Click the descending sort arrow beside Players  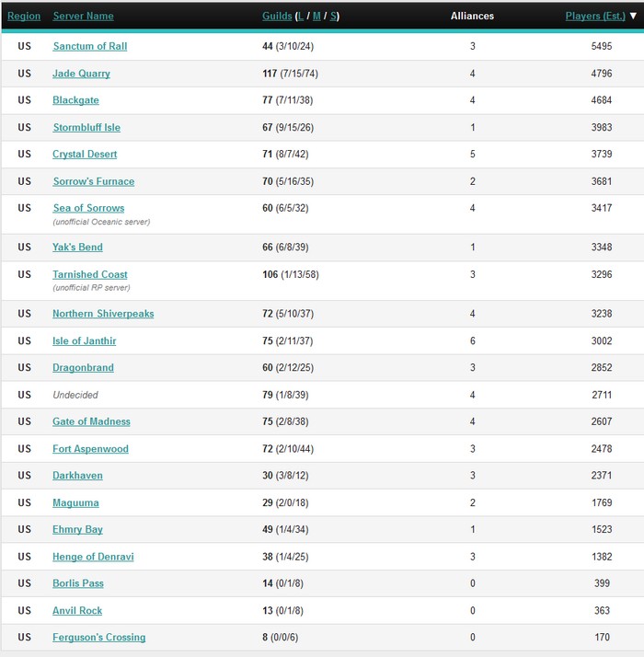click(633, 16)
